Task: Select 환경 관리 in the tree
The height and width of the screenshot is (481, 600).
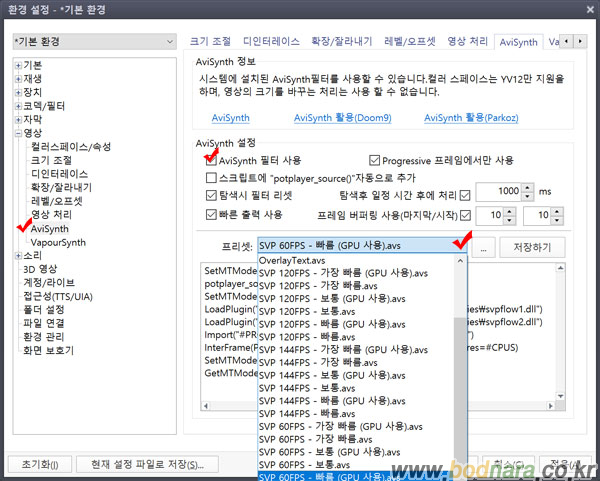Action: (44, 337)
